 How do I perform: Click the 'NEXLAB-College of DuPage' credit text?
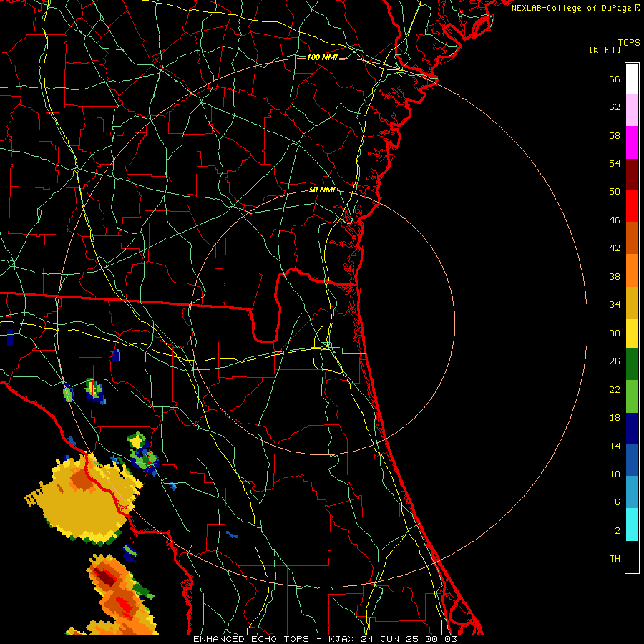click(571, 8)
